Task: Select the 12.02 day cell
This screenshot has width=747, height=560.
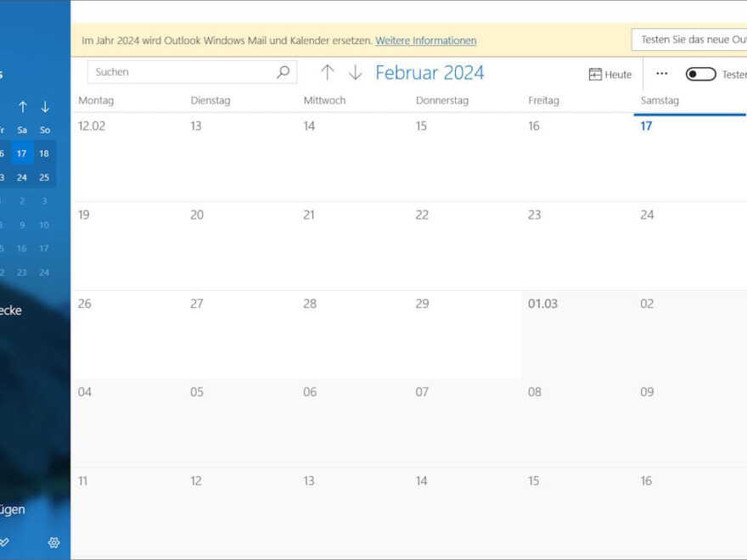Action: click(127, 157)
